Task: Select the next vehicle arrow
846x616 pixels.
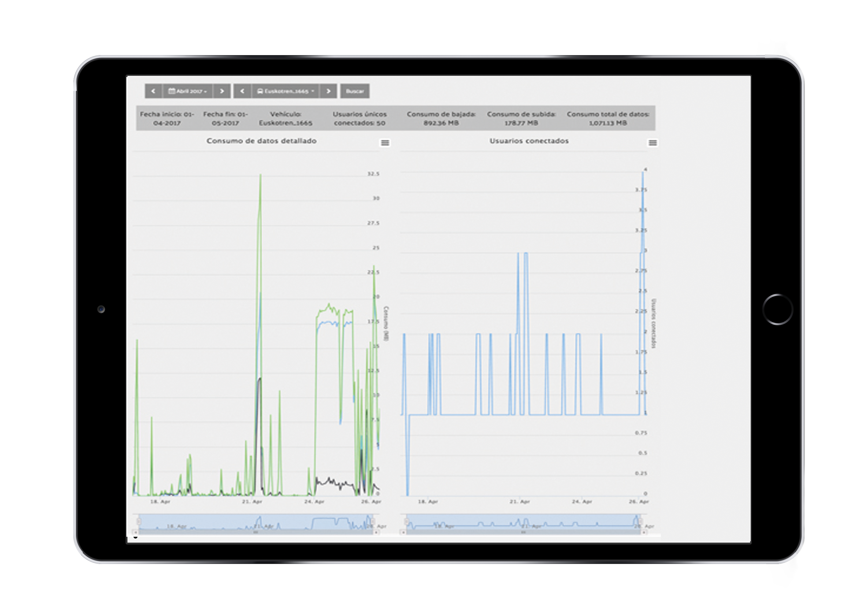Action: click(329, 91)
